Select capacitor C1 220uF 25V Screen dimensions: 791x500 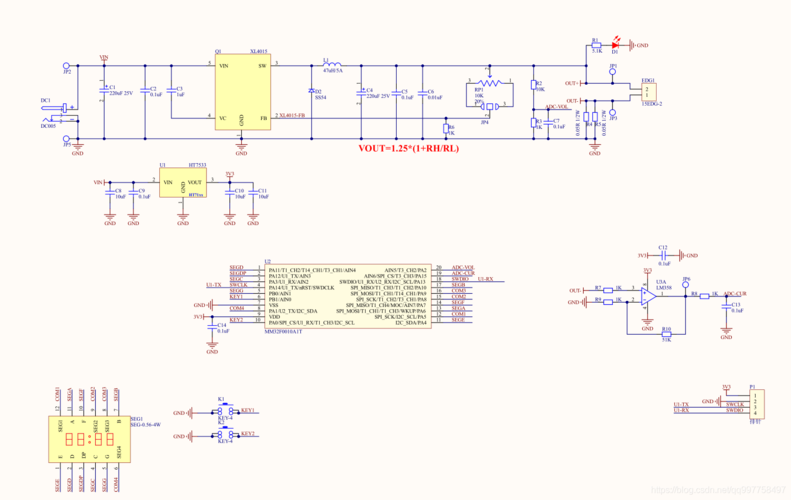104,90
